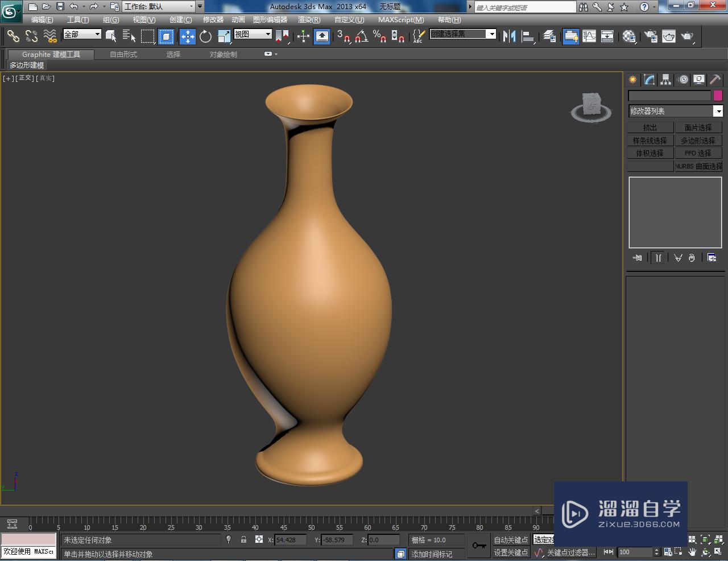Viewport: 728px width, 561px height.
Task: Open the reference coordinate system dropdown 视图
Action: click(x=253, y=34)
